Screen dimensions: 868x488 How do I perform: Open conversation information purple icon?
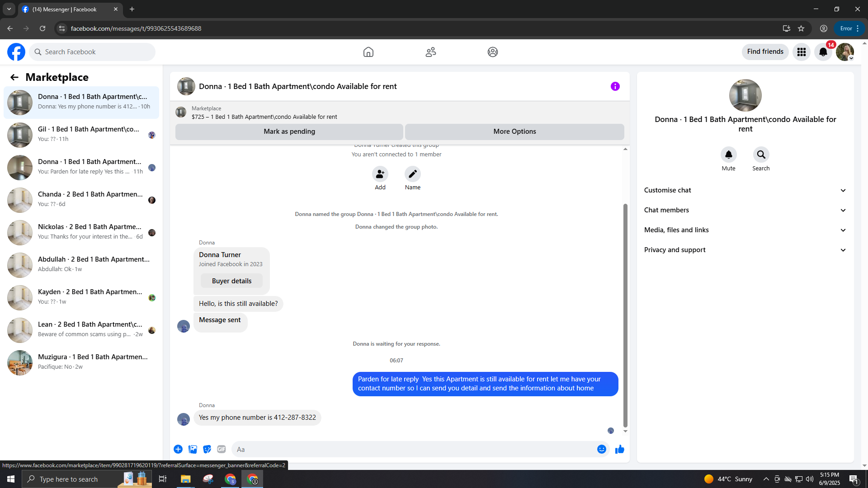(x=615, y=86)
